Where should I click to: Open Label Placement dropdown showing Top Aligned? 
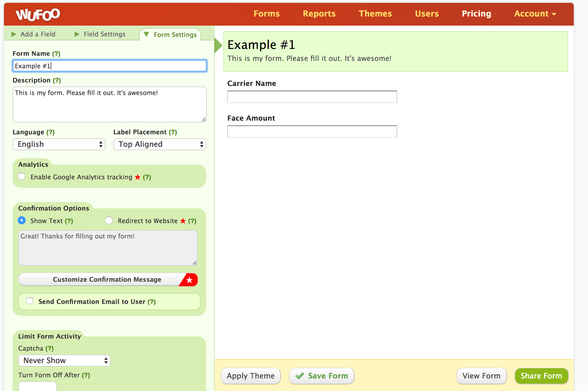(x=160, y=144)
